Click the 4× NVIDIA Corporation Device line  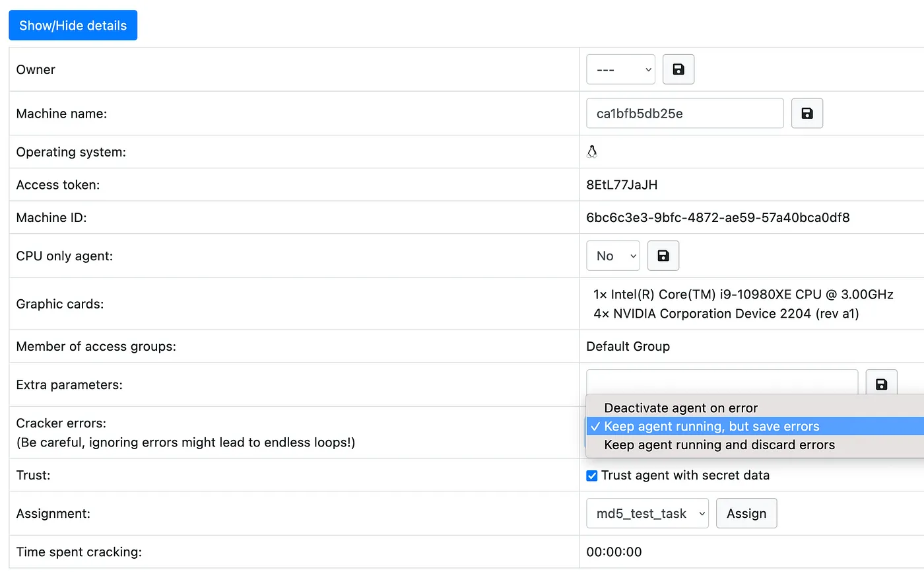click(726, 314)
